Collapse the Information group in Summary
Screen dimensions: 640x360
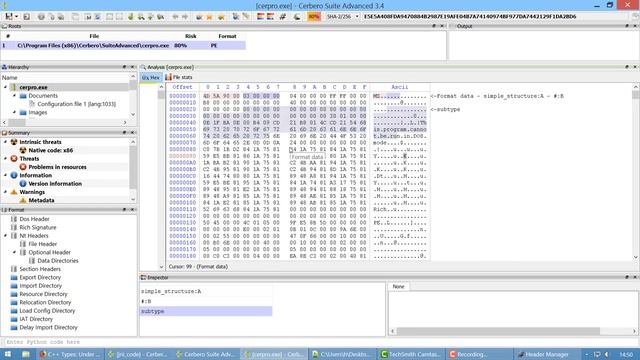click(6, 176)
